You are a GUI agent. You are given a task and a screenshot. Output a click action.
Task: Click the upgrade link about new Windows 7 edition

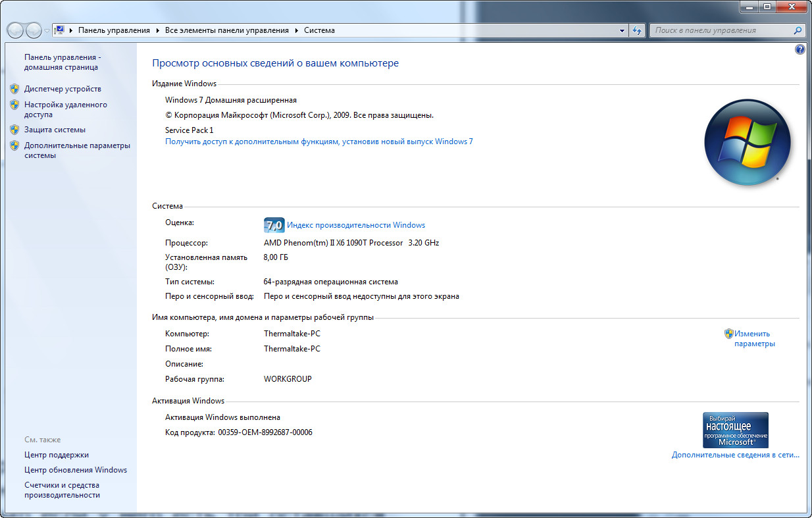tap(318, 142)
